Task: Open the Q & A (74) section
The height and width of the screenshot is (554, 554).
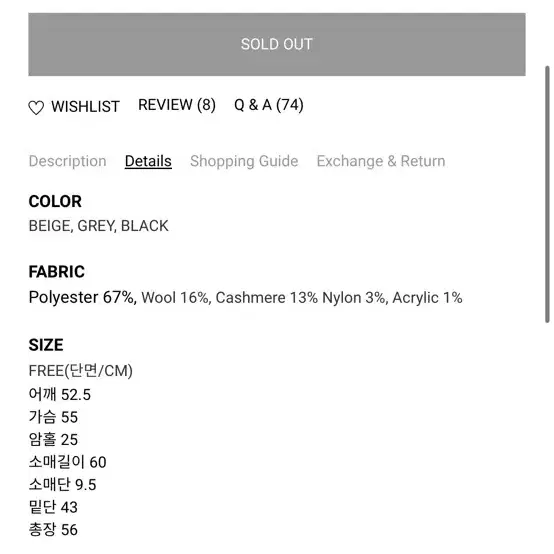Action: tap(269, 105)
